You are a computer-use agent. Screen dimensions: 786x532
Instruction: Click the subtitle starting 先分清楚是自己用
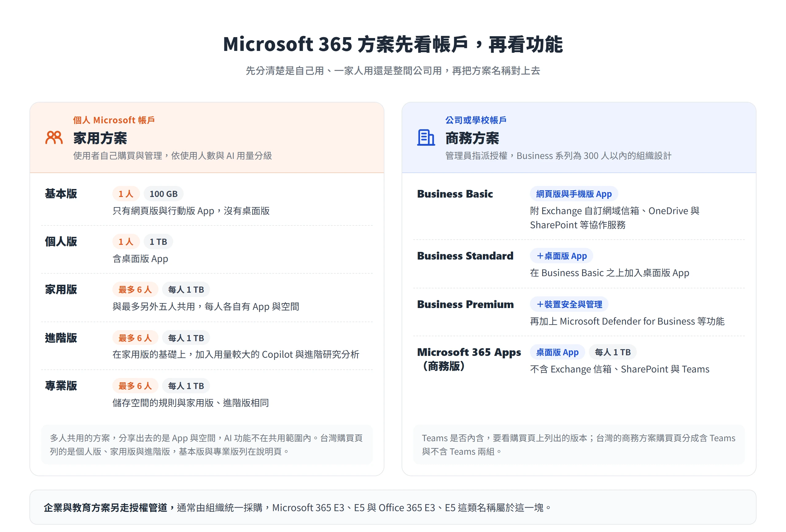(x=393, y=71)
